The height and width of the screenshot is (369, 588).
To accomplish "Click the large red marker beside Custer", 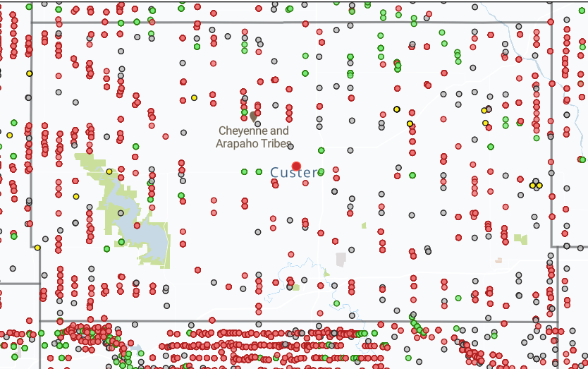I will tap(296, 166).
